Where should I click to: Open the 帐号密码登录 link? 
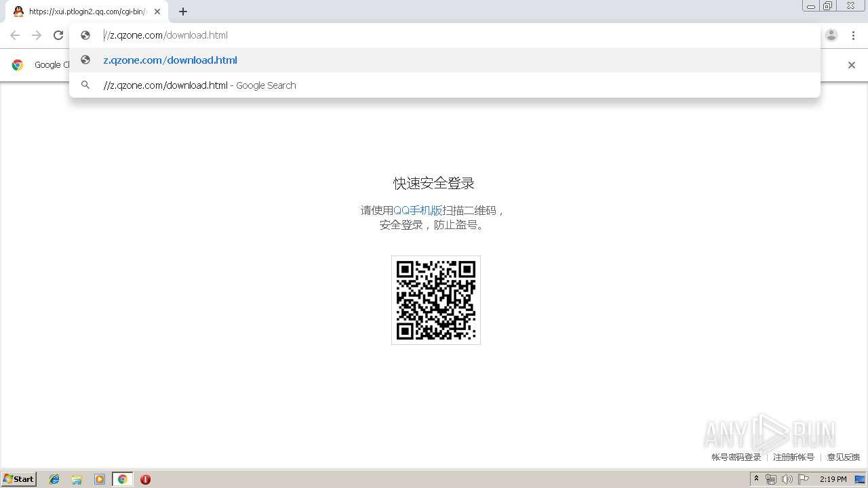pyautogui.click(x=736, y=457)
